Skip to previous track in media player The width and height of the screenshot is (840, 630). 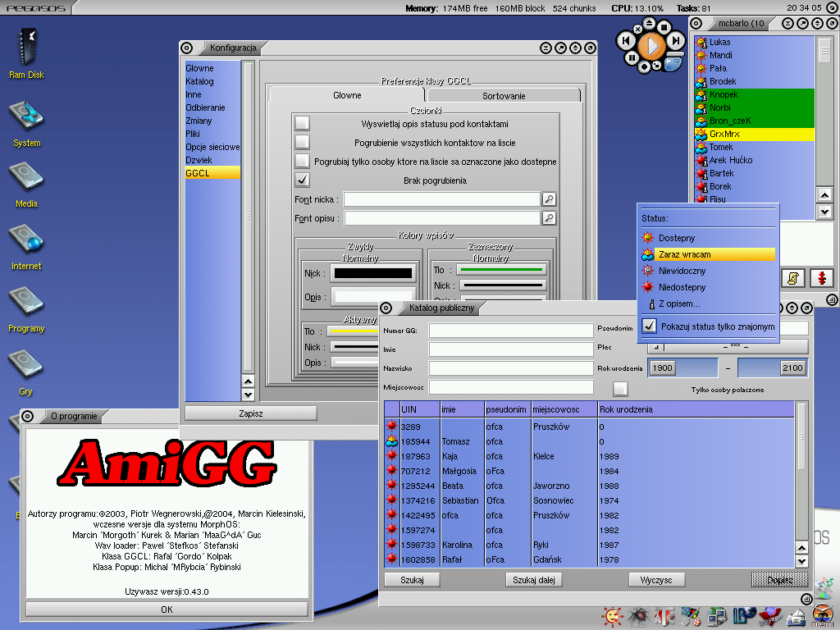(625, 41)
